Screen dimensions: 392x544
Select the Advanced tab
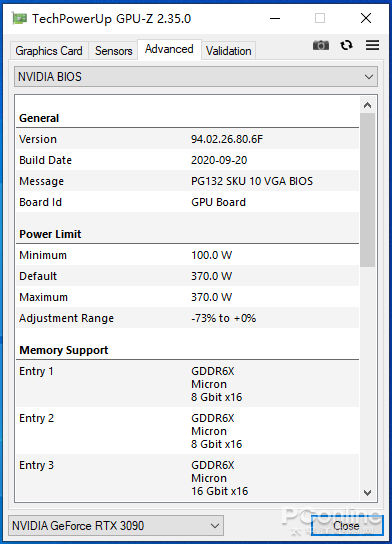[169, 50]
